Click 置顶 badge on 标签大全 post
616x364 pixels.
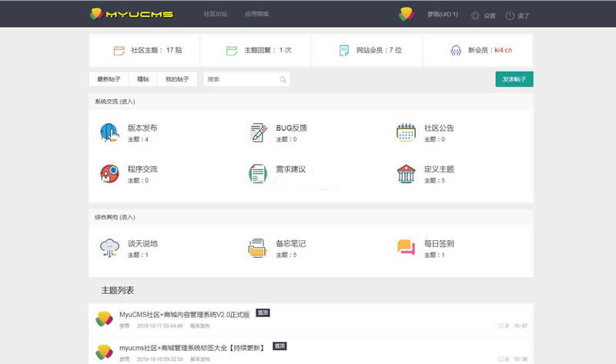[x=280, y=346]
